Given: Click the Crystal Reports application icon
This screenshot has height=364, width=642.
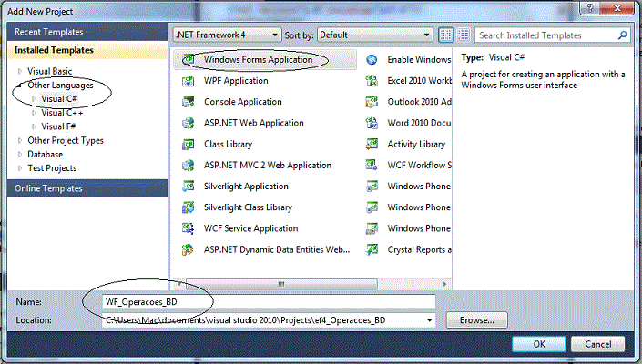Looking at the screenshot, I should pyautogui.click(x=372, y=250).
